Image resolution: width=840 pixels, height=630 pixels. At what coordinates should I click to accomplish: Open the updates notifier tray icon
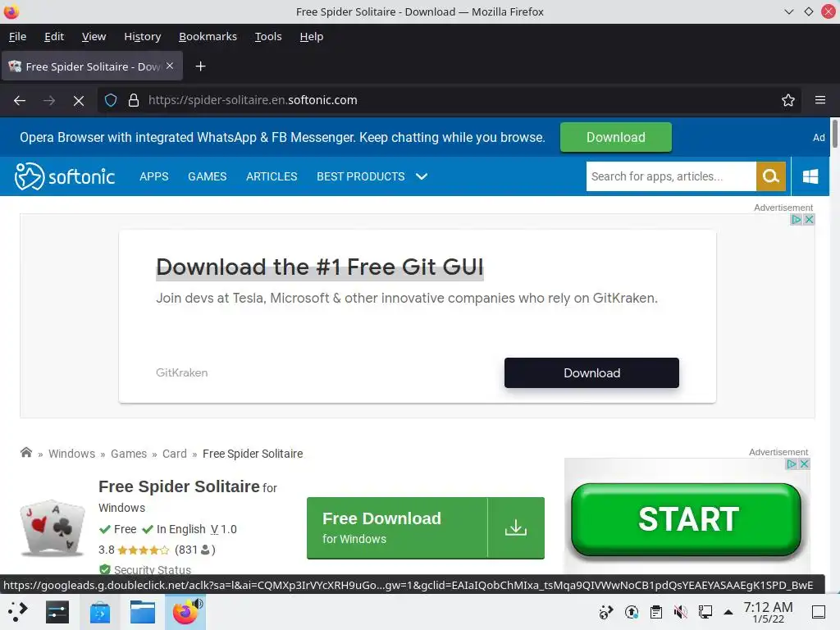click(632, 612)
